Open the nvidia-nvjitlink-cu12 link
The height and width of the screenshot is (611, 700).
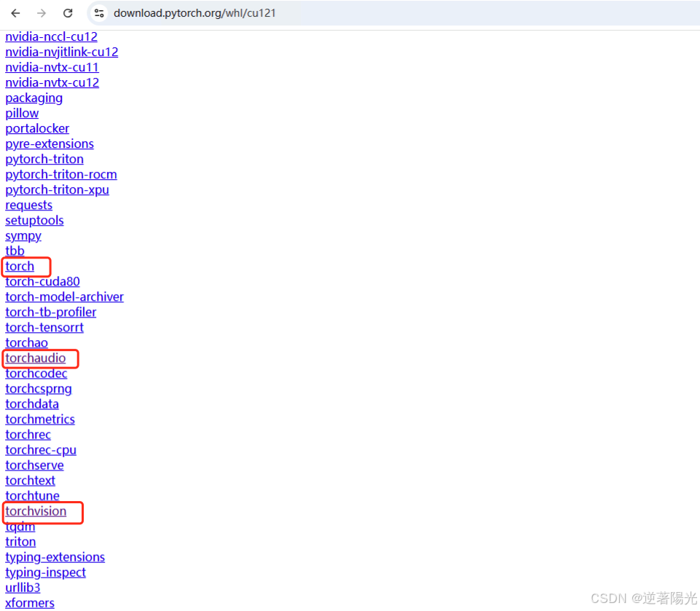(x=62, y=52)
